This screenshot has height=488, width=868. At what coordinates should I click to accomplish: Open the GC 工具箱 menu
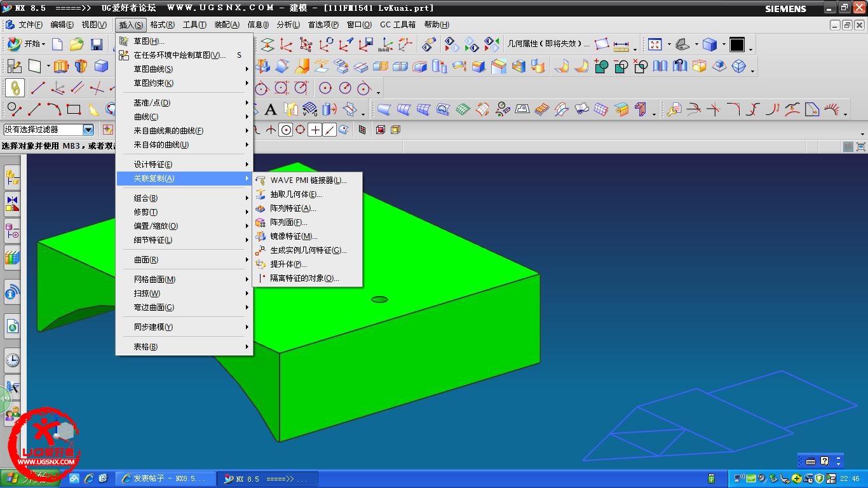pyautogui.click(x=398, y=25)
